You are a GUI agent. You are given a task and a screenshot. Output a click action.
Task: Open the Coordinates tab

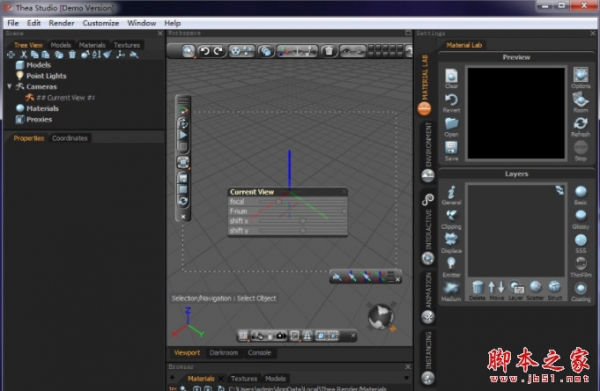click(70, 138)
